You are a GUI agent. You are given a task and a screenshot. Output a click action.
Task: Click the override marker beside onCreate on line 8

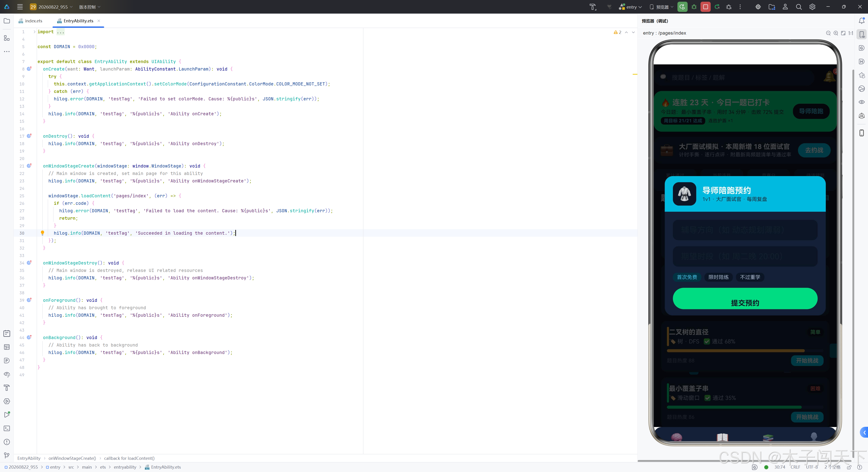29,69
